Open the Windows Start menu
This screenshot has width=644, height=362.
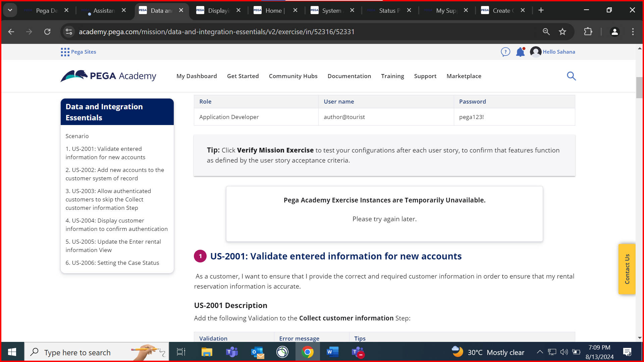tap(12, 352)
